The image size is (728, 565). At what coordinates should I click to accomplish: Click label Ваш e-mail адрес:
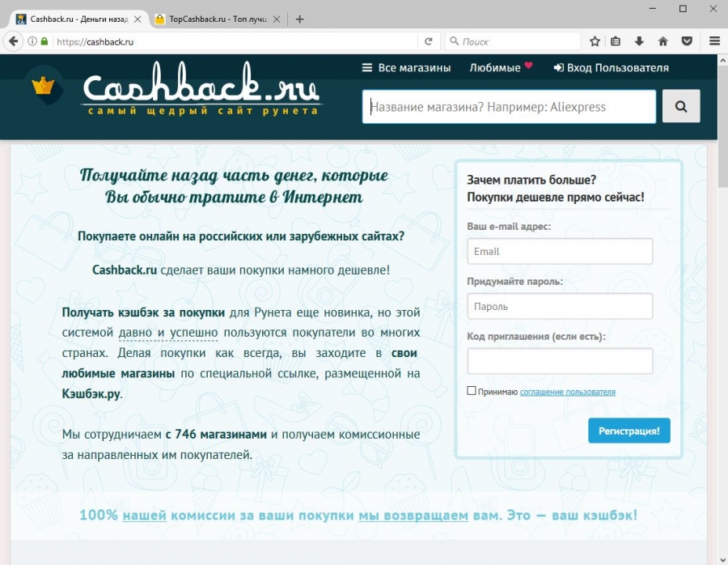pyautogui.click(x=509, y=227)
